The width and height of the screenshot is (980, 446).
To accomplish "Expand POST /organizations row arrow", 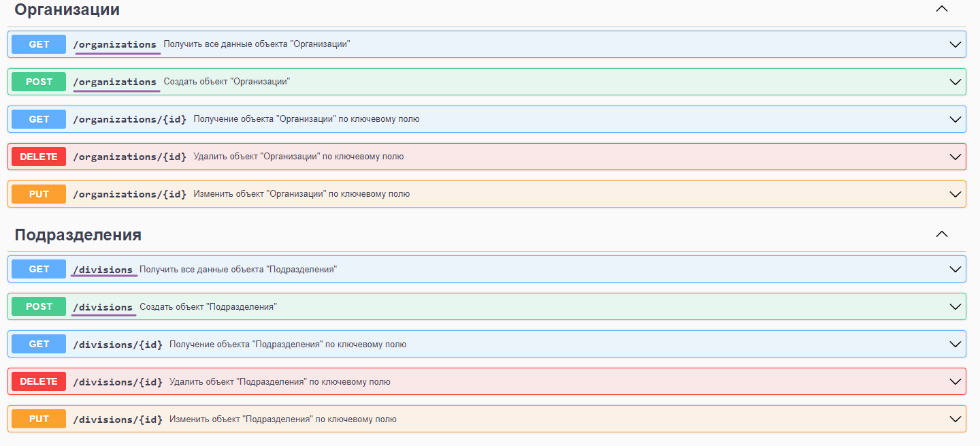I will click(955, 82).
